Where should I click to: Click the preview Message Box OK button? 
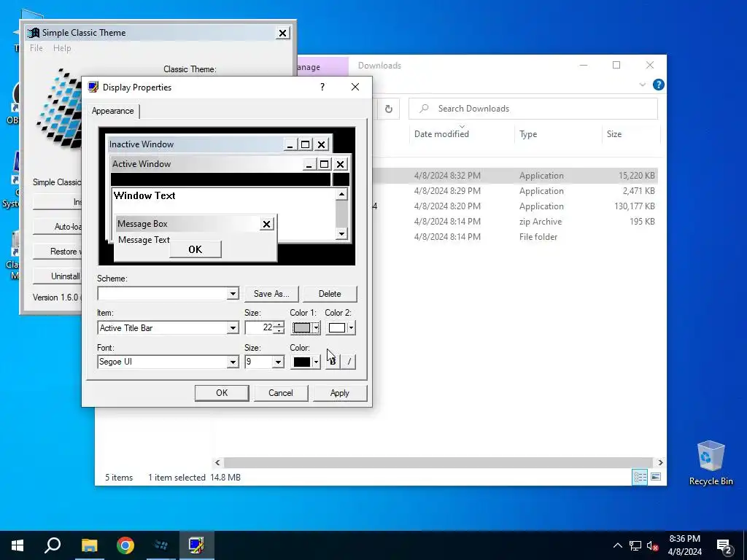(196, 249)
